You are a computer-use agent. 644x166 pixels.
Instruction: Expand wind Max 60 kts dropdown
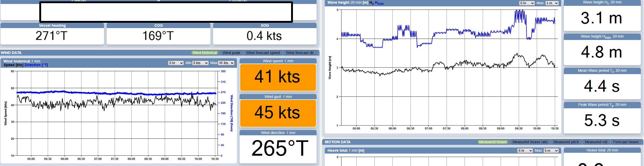226,63
